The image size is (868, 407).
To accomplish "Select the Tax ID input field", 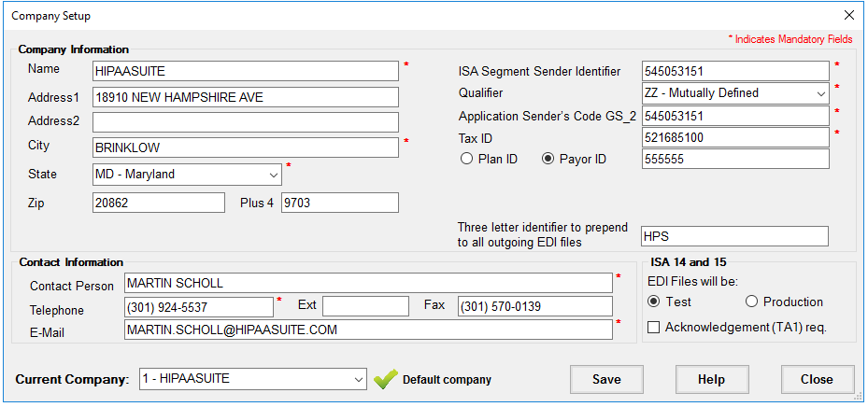I will [x=735, y=137].
